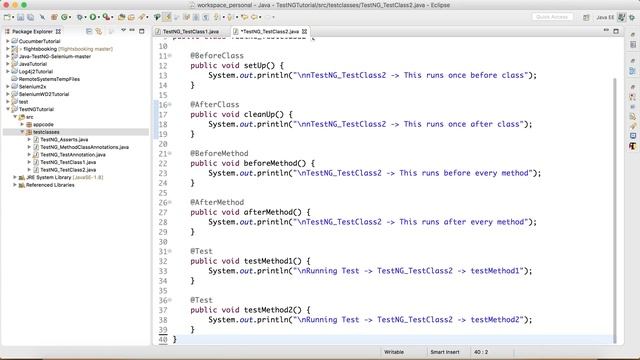The image size is (640, 360).
Task: Click the Java perspective icon beside Java EE
Action: click(x=621, y=17)
